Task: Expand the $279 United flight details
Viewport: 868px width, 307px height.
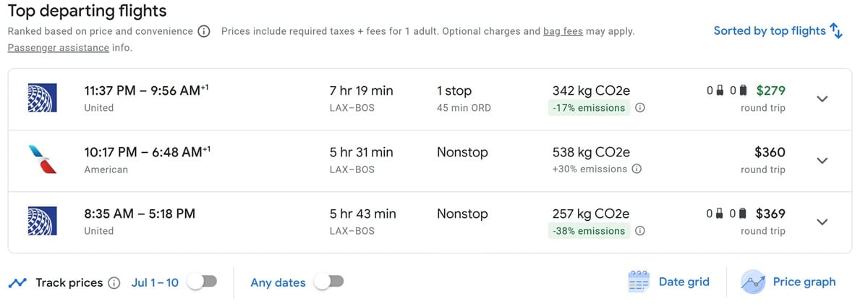Action: tap(822, 99)
